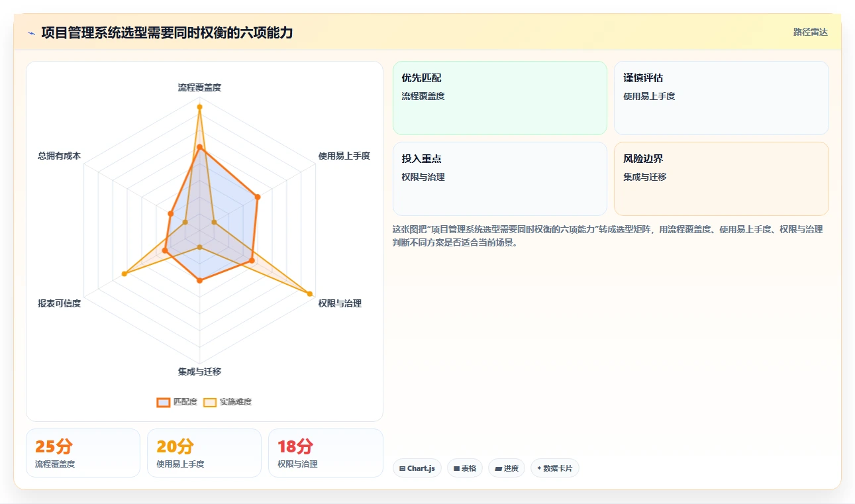Screen dimensions: 855x504
Task: Click the 匹配度 point on the 总拥有成本 axis
Action: tap(171, 213)
